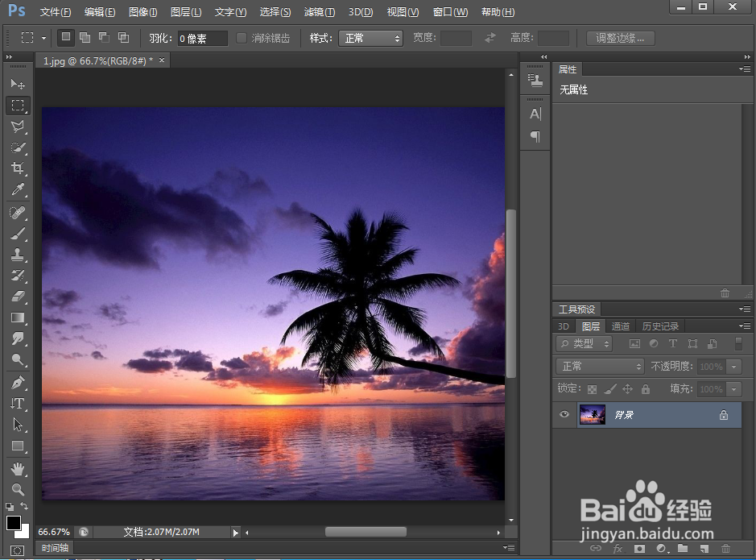Viewport: 756px width, 560px height.
Task: Select the Hand tool
Action: click(18, 468)
